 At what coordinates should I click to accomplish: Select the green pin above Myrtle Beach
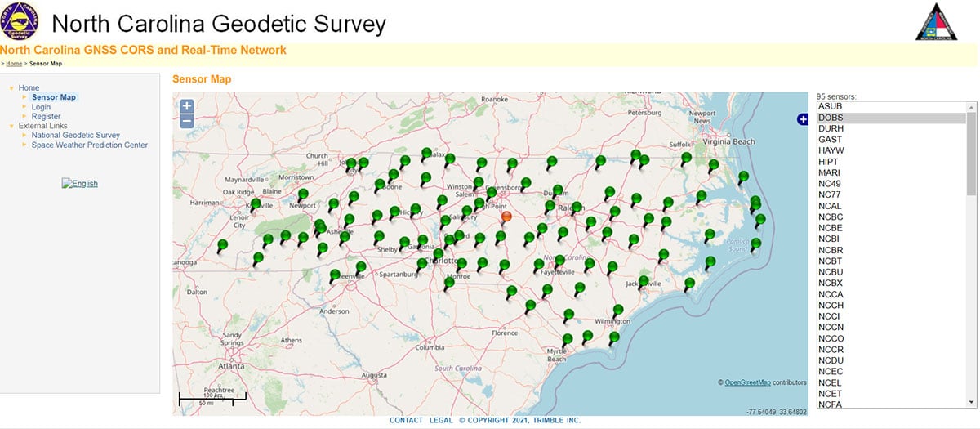coord(568,340)
